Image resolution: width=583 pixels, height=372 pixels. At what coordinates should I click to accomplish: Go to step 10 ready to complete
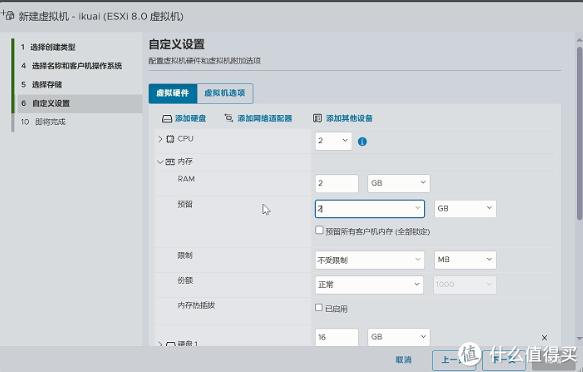click(x=43, y=122)
